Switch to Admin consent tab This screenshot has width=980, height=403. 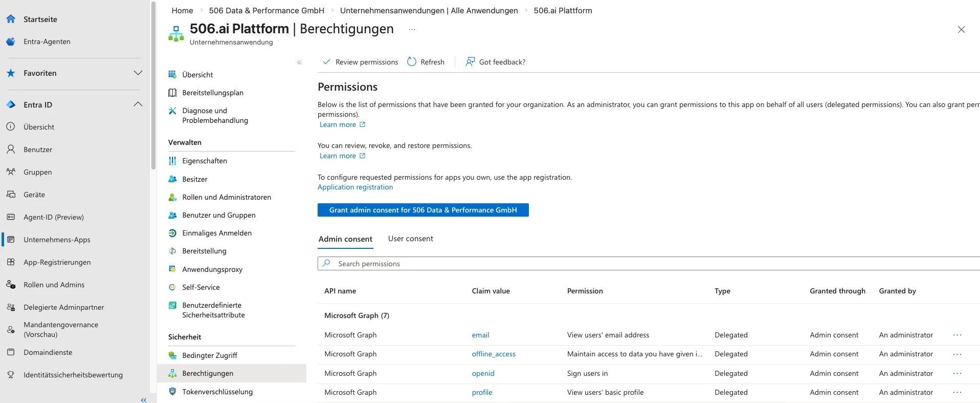coord(345,239)
